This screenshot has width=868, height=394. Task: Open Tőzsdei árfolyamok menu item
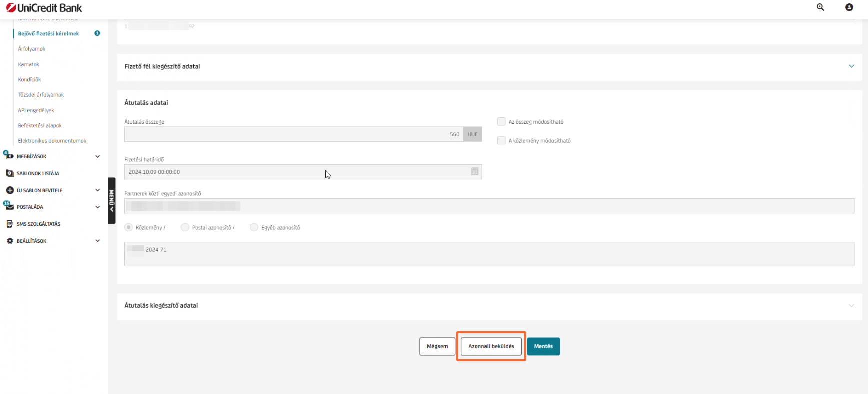pyautogui.click(x=41, y=95)
